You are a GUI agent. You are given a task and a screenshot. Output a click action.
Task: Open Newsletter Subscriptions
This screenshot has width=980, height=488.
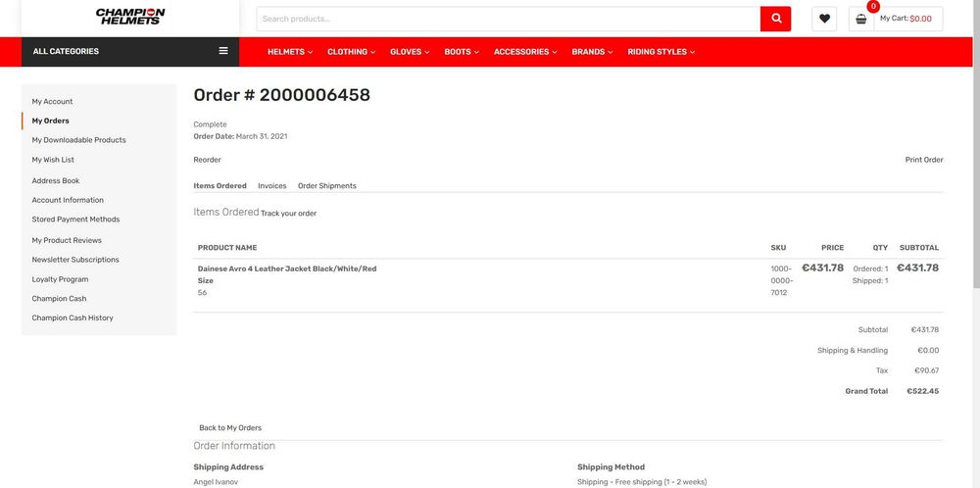pos(75,260)
